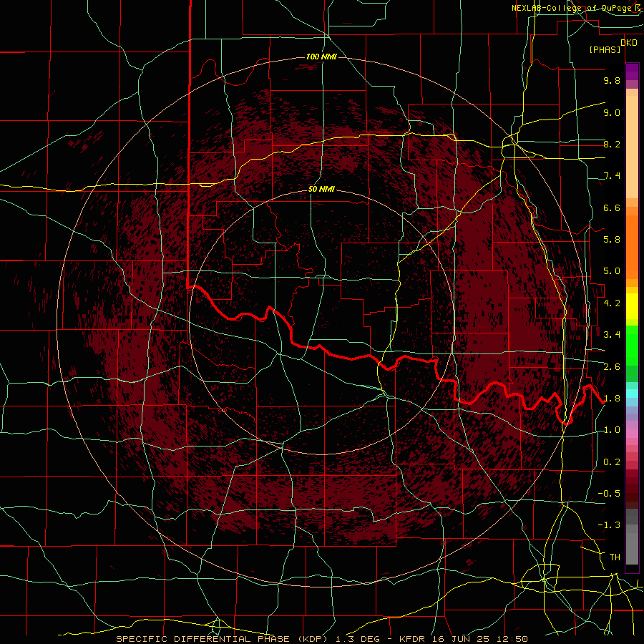644x644 pixels.
Task: Click the 2.6 value on color scale
Action: tap(612, 367)
